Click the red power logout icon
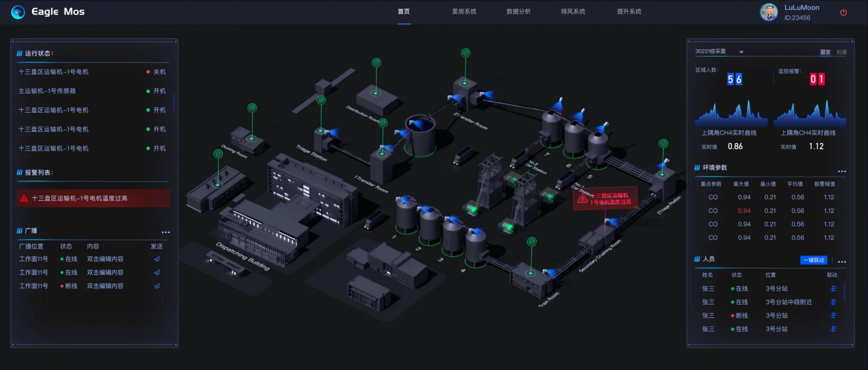 coord(843,12)
